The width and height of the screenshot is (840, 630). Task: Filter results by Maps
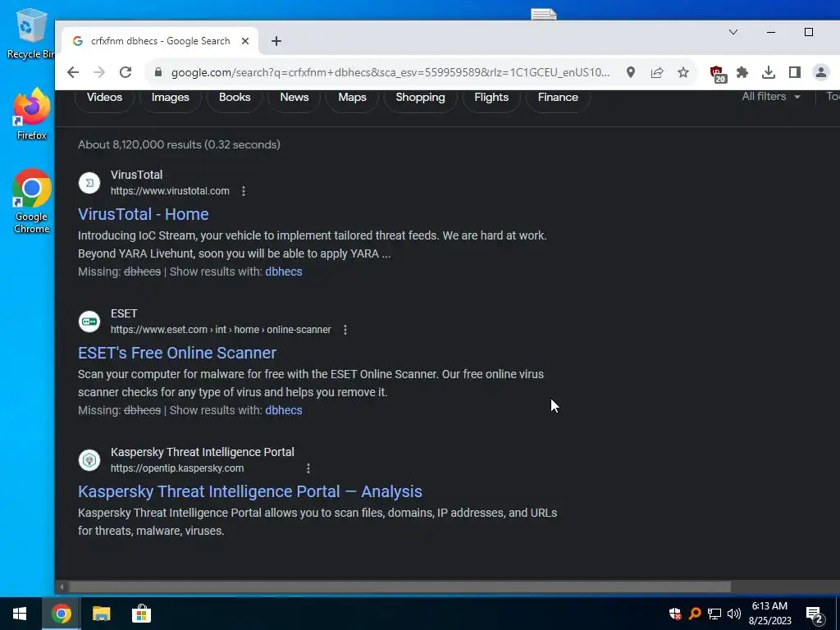pos(353,98)
